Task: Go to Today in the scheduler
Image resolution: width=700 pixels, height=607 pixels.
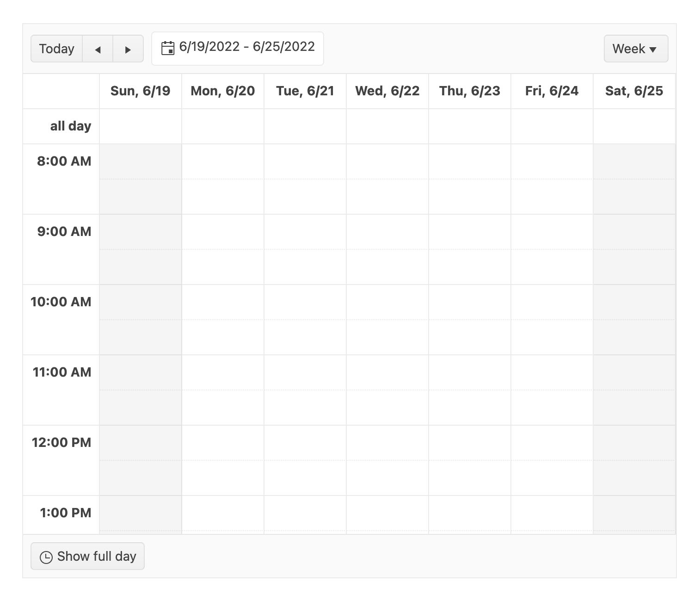Action: pyautogui.click(x=56, y=49)
